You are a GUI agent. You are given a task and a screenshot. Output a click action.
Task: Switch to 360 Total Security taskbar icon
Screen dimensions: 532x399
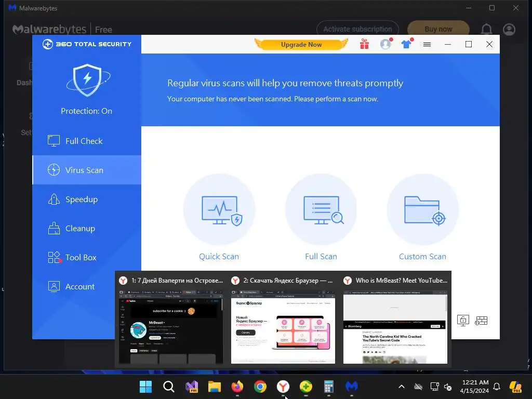(x=305, y=387)
